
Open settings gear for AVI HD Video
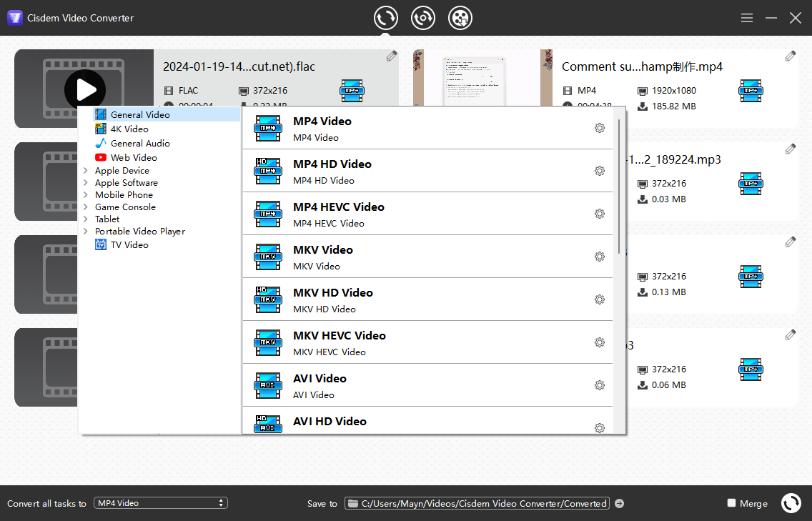click(600, 428)
